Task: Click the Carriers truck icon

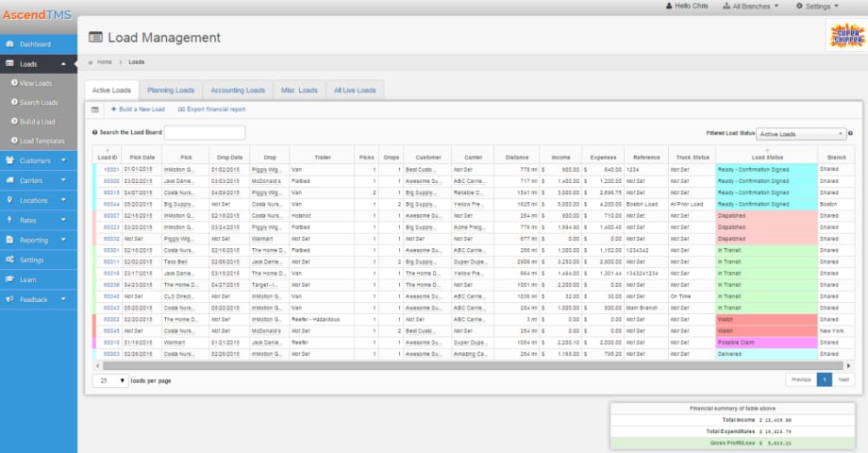Action: click(x=9, y=180)
